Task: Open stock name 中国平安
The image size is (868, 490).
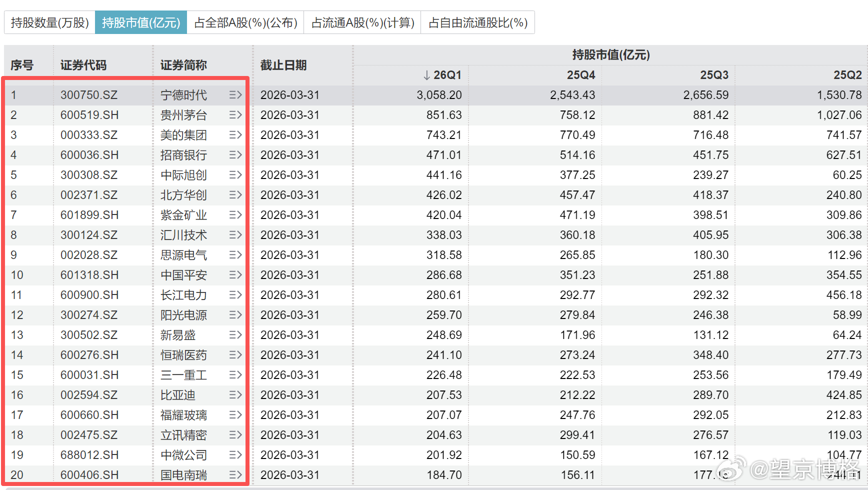Action: (183, 275)
